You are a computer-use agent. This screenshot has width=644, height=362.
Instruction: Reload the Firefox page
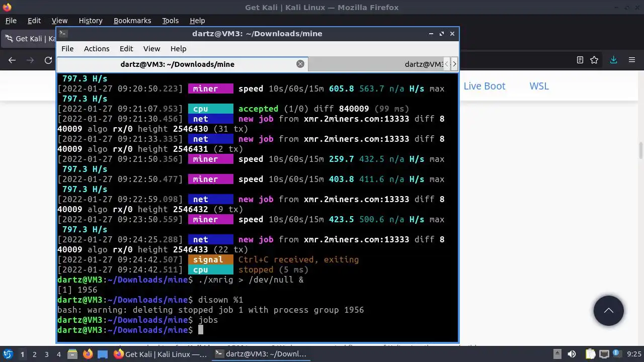tap(48, 60)
